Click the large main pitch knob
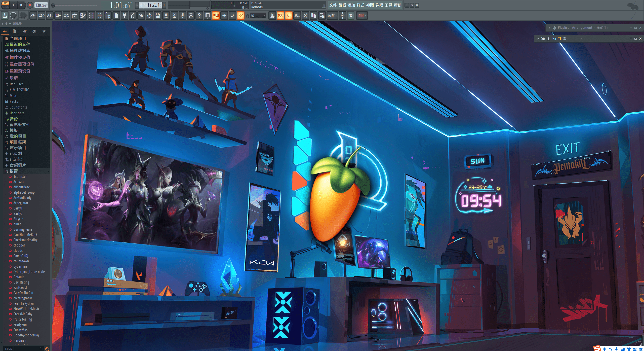Image resolution: width=644 pixels, height=351 pixels. pyautogui.click(x=23, y=16)
